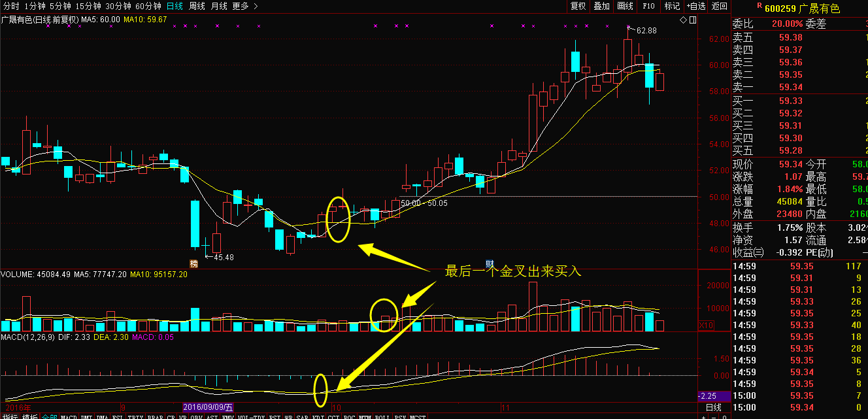Click the diamond icon above the chart

(x=684, y=20)
